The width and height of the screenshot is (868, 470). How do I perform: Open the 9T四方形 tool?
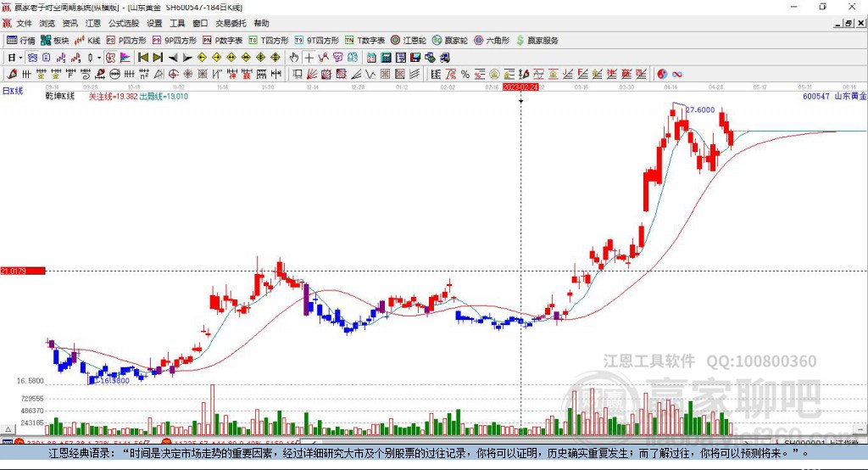point(317,41)
